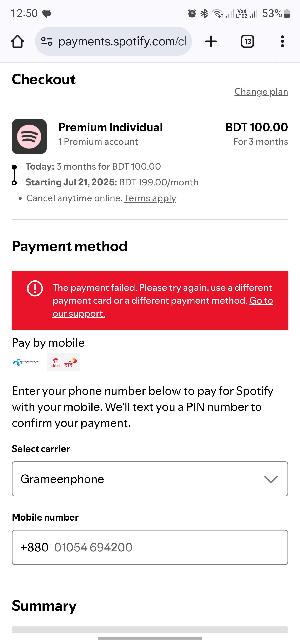
Task: Tap the browser home icon
Action: [17, 41]
